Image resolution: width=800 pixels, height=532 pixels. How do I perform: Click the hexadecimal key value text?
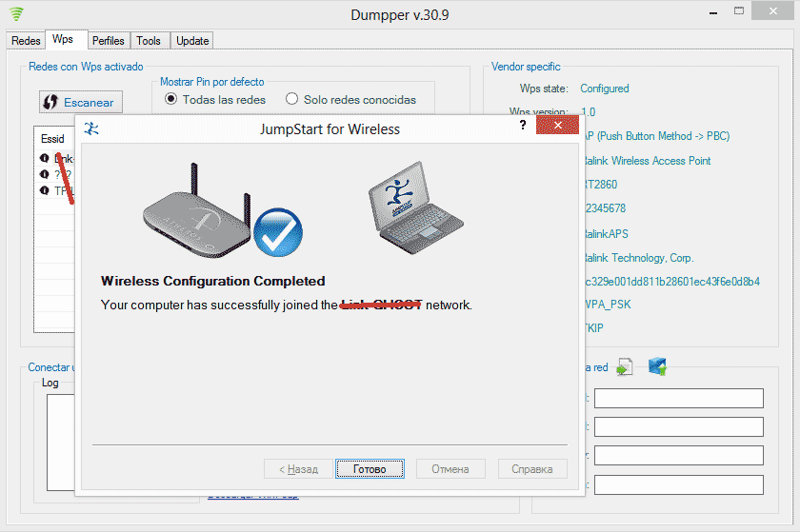pyautogui.click(x=672, y=282)
